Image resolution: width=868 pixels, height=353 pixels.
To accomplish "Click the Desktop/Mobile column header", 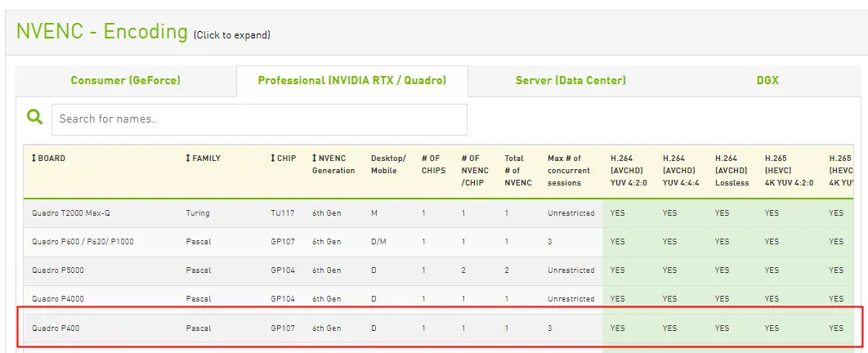I will tap(388, 164).
